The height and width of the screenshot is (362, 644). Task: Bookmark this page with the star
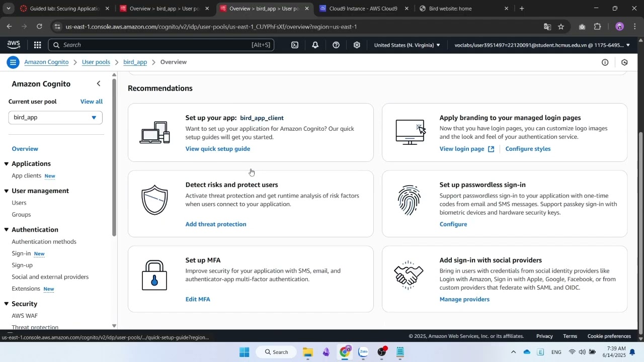561,27
